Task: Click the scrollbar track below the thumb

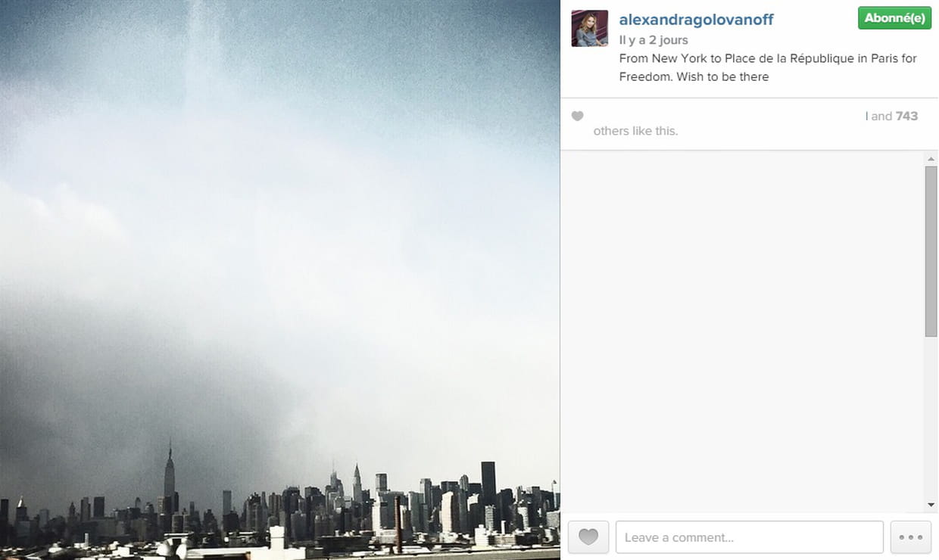Action: pyautogui.click(x=931, y=417)
